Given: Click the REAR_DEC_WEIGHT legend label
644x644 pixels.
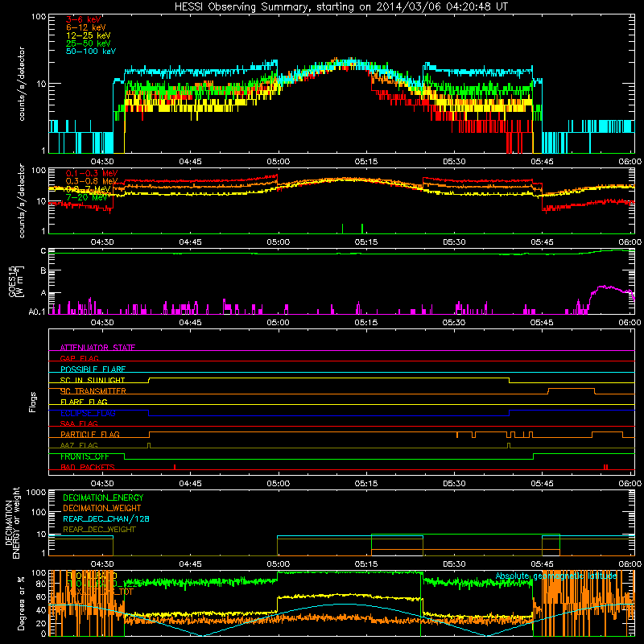Looking at the screenshot, I should 99,530.
